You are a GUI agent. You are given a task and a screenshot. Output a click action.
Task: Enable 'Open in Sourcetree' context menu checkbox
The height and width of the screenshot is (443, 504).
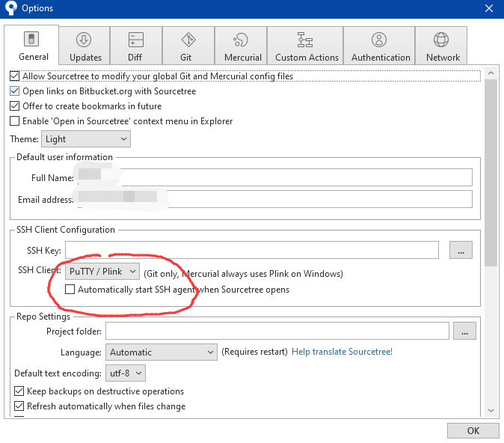click(x=14, y=121)
